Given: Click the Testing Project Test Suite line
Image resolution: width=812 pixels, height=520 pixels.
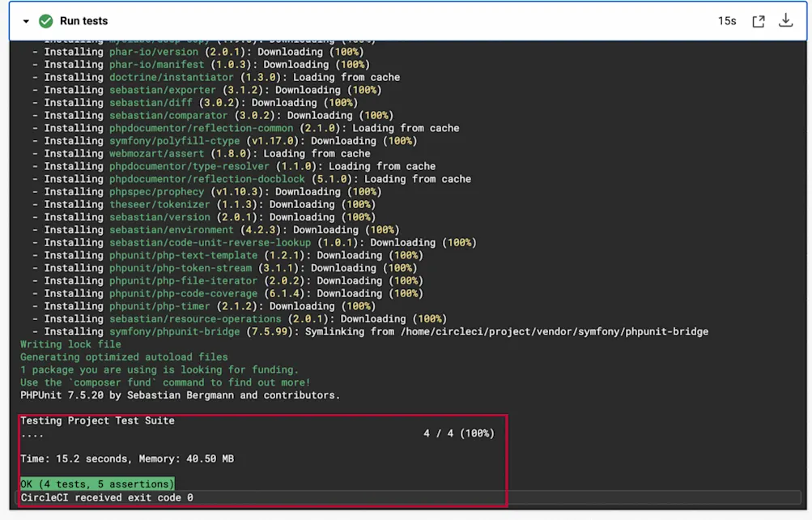Looking at the screenshot, I should [x=97, y=420].
